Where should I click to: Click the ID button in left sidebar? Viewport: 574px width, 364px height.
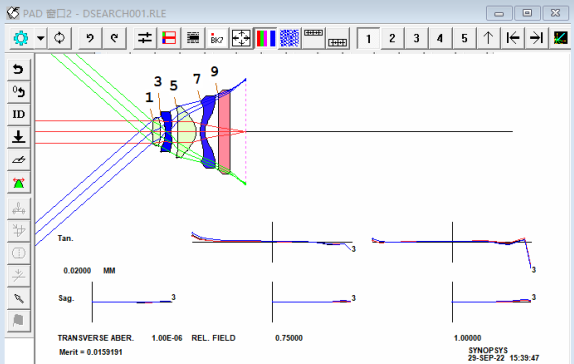point(19,114)
